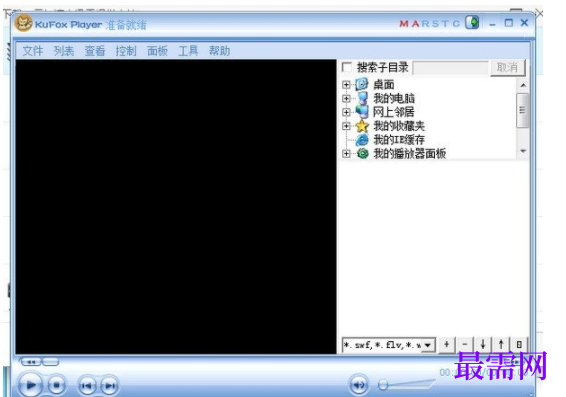Open the 列表 menu
This screenshot has width=566, height=397.
(x=64, y=51)
